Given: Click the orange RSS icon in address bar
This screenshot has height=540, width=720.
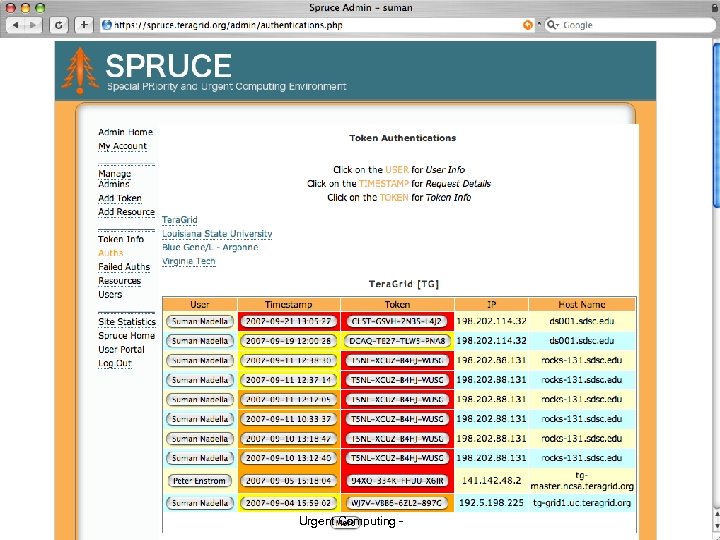Looking at the screenshot, I should 528,25.
